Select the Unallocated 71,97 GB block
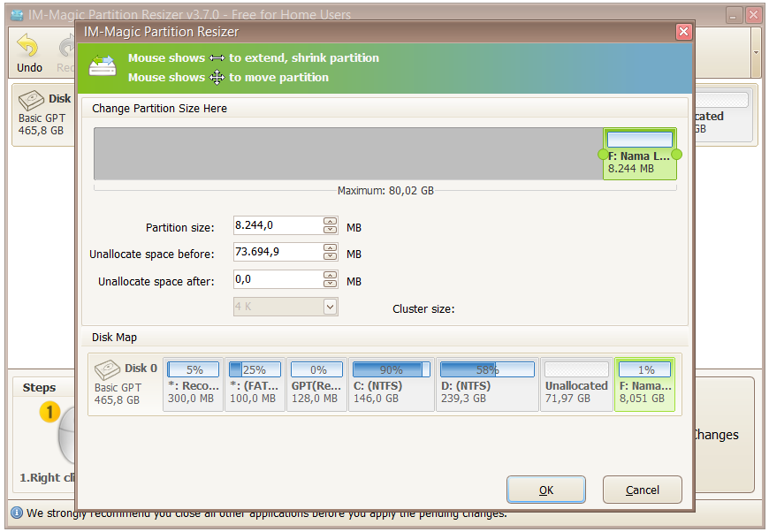Viewport: 769px width, 532px height. coord(576,384)
